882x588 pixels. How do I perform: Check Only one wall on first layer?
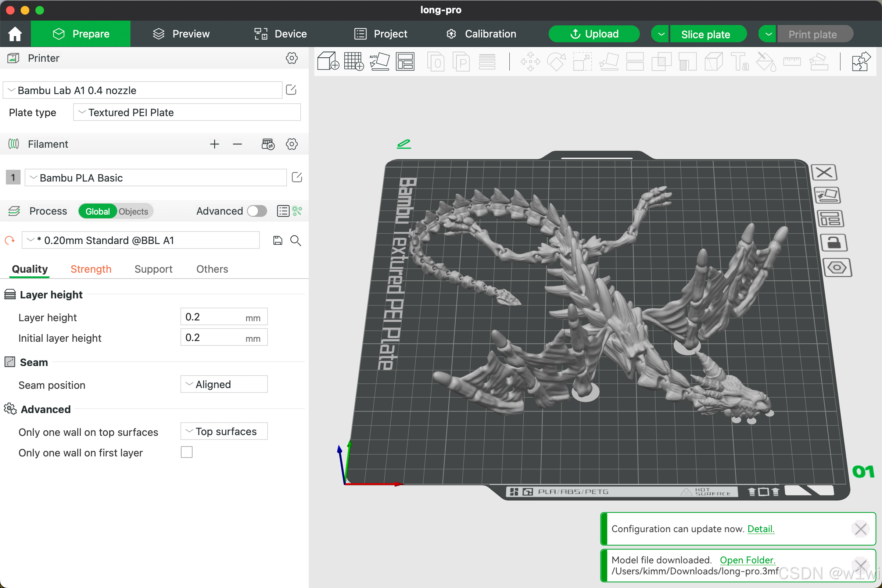click(x=186, y=452)
